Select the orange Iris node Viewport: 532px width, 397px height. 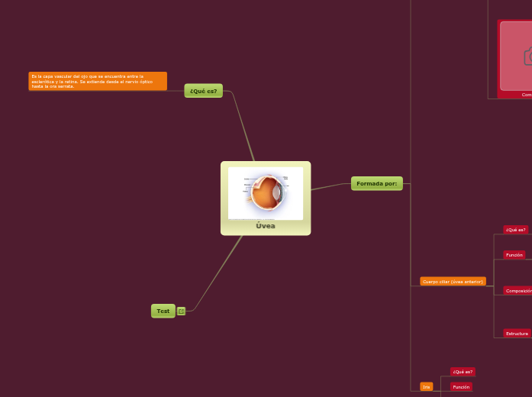pos(426,387)
